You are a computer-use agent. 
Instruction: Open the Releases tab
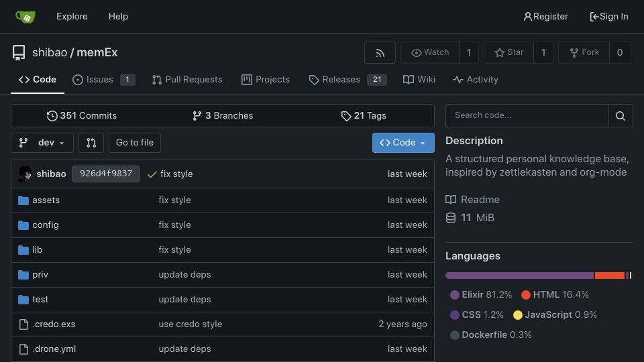click(x=347, y=80)
